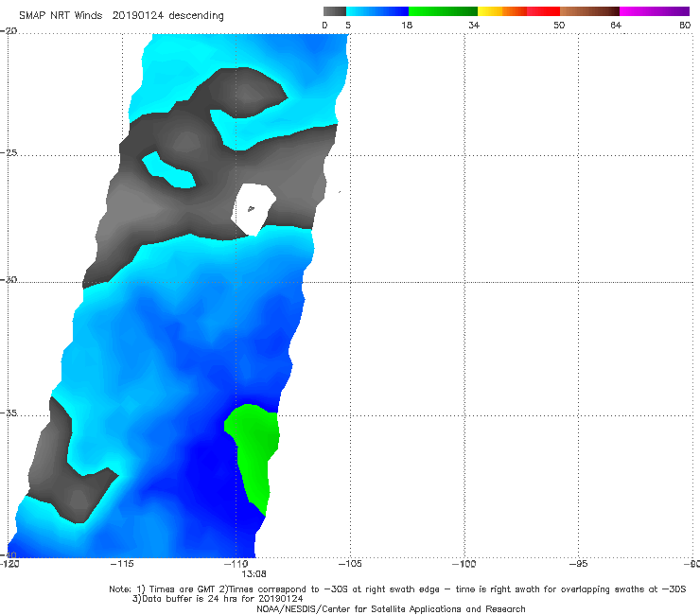
Task: Click the '-110' longitude axis label
Action: pos(236,564)
